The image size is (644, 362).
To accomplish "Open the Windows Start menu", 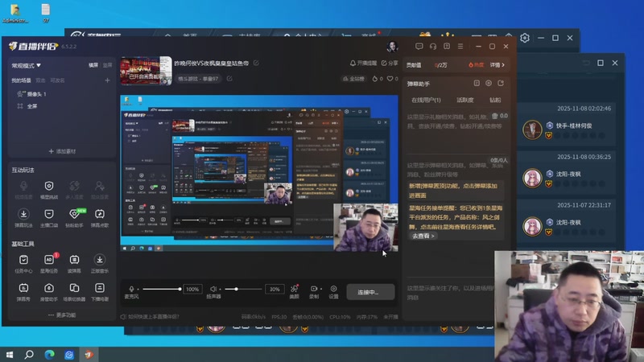I will pyautogui.click(x=10, y=354).
